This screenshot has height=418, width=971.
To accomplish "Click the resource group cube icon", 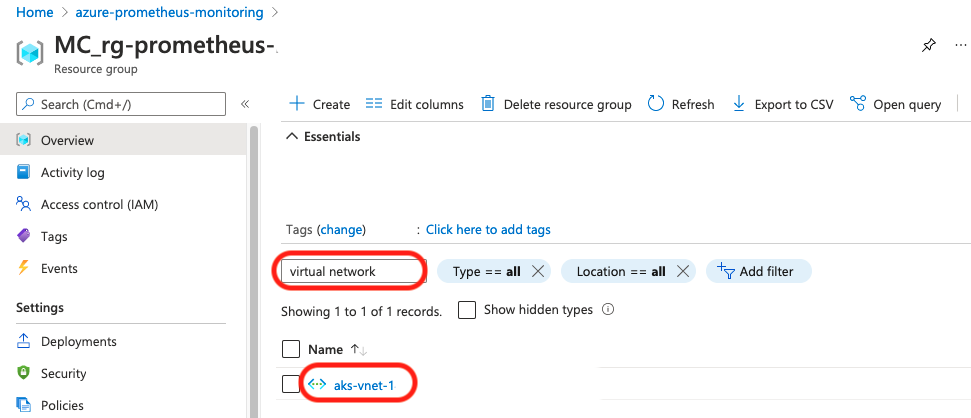I will (x=30, y=53).
